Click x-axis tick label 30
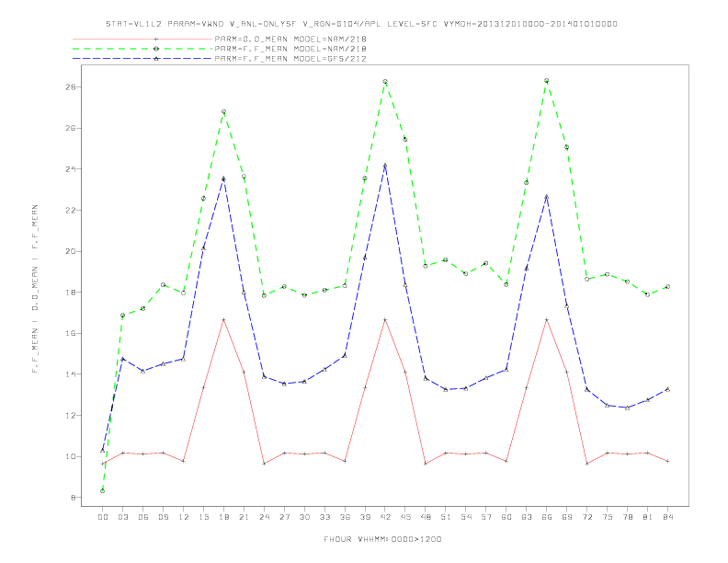This screenshot has width=728, height=563. tap(304, 517)
